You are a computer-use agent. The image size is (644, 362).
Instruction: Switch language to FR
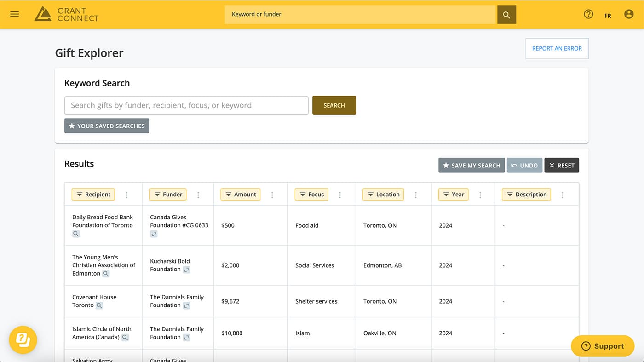[x=608, y=16]
